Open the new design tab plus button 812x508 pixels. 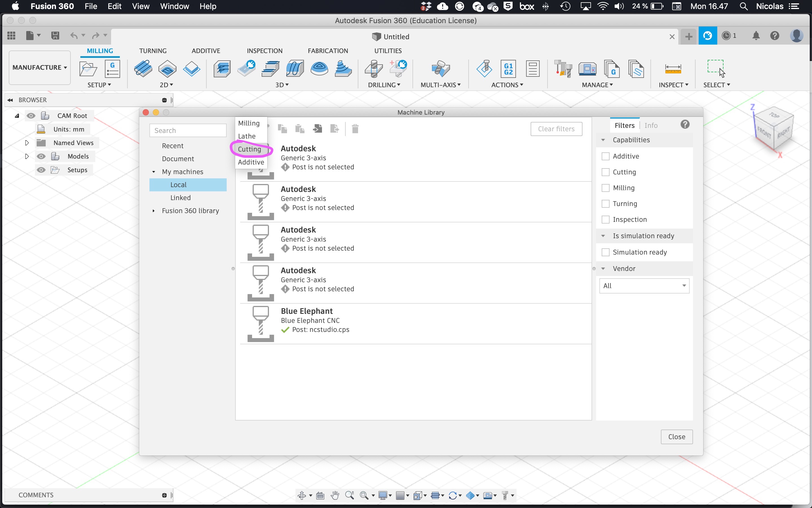coord(689,36)
